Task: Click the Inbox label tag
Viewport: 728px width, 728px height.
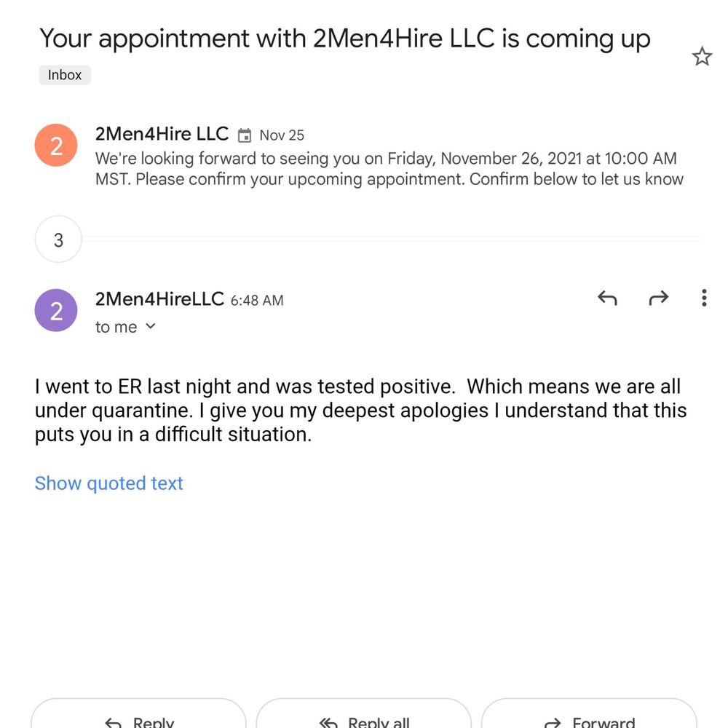Action: (x=65, y=75)
